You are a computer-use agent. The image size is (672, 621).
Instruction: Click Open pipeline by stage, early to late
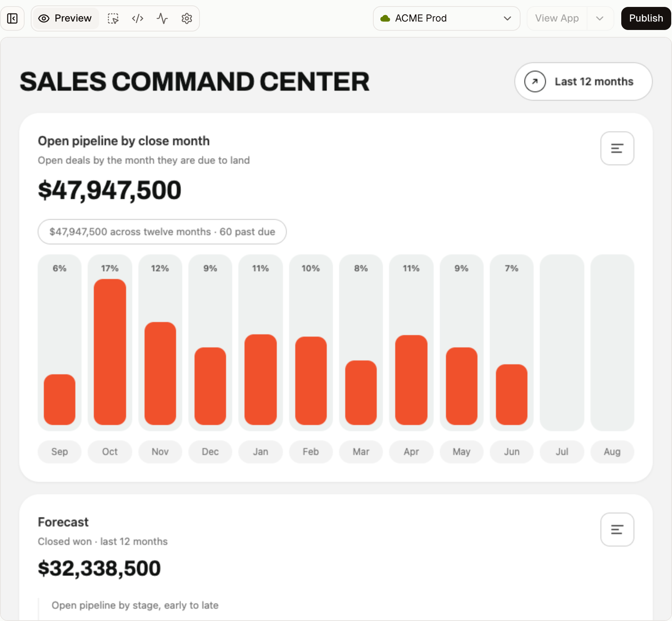pos(135,605)
